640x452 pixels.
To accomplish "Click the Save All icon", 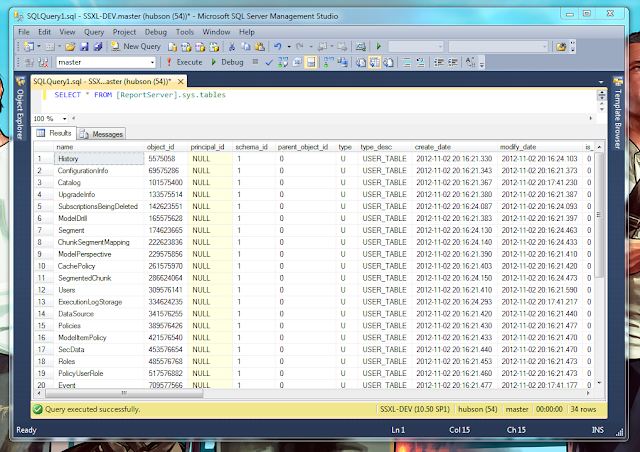I will [x=98, y=47].
